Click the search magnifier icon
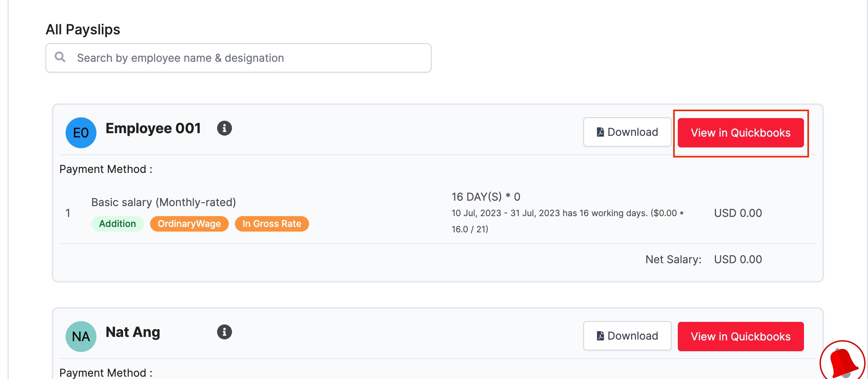The width and height of the screenshot is (868, 379). tap(60, 57)
